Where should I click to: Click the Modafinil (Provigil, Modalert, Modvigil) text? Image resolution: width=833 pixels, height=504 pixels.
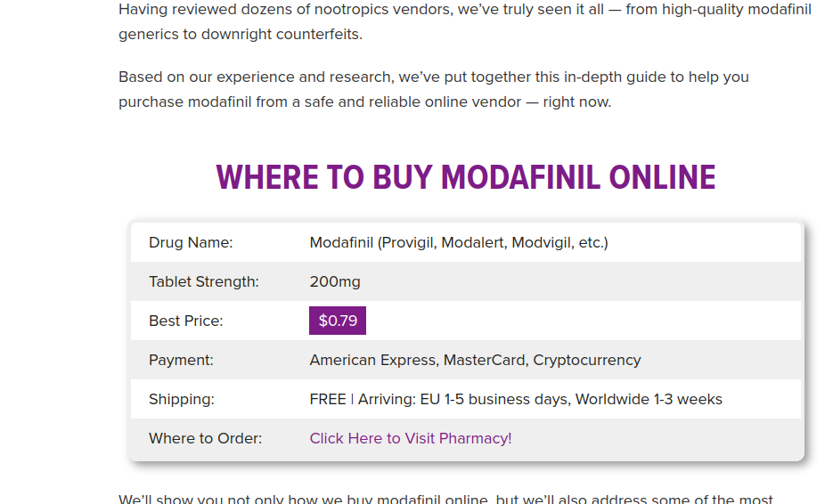point(459,243)
